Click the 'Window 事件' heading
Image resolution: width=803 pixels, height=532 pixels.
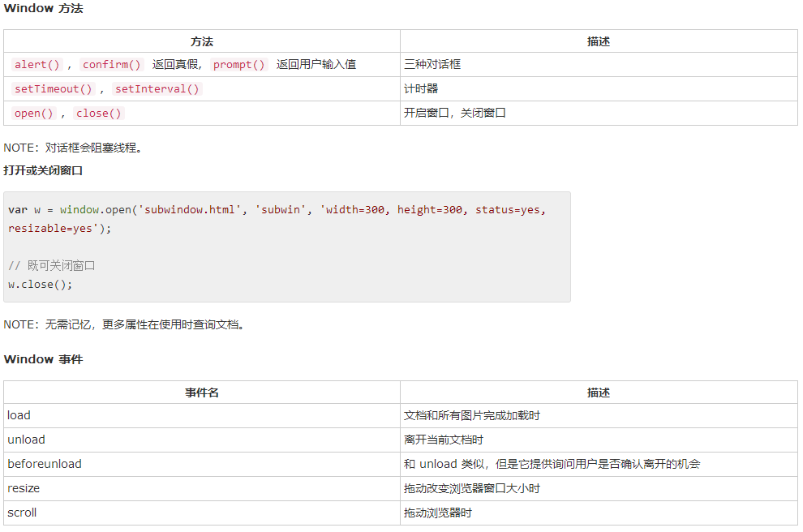click(x=43, y=359)
